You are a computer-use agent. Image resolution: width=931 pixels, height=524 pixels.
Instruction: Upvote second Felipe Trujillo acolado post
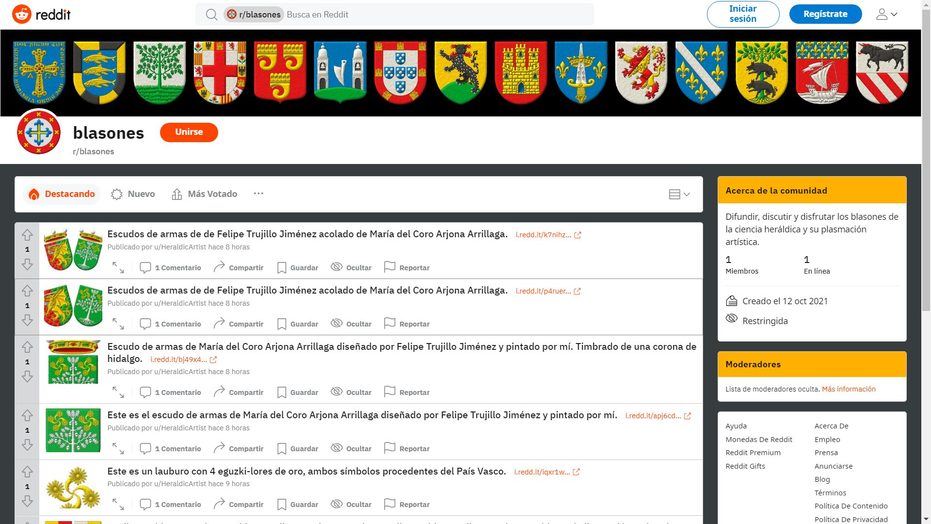click(27, 291)
